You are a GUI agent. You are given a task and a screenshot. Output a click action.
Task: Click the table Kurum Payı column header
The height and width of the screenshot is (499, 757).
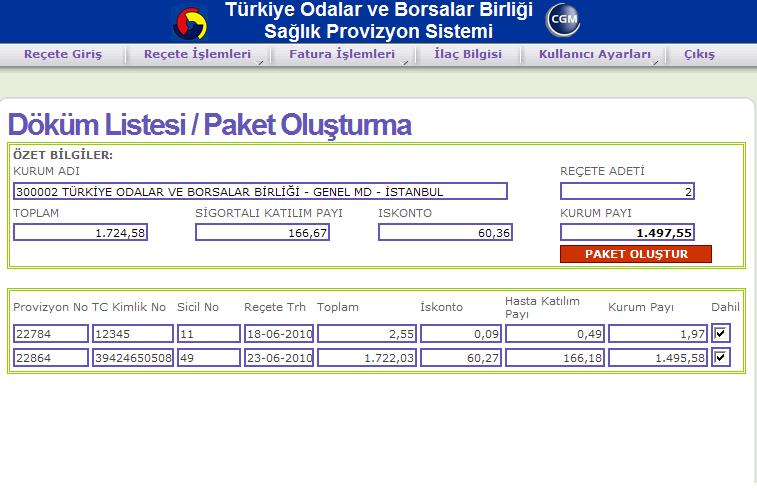pos(641,307)
